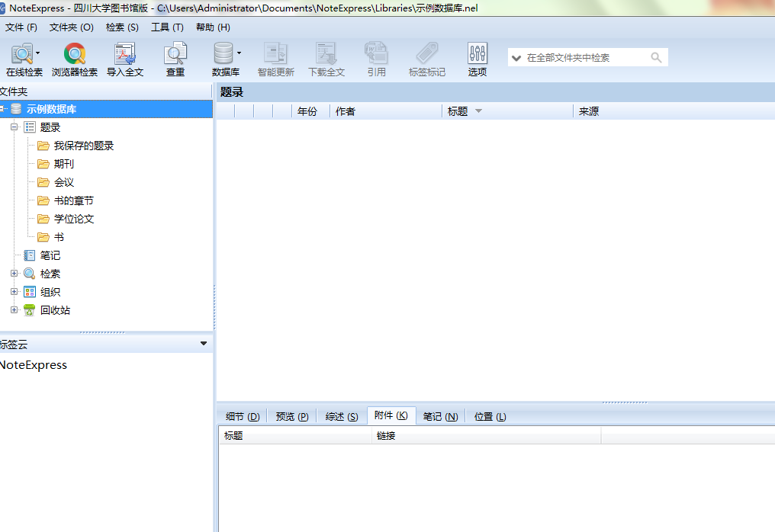The width and height of the screenshot is (775, 532).
Task: Open the 标签云 panel dropdown arrow
Action: 203,344
